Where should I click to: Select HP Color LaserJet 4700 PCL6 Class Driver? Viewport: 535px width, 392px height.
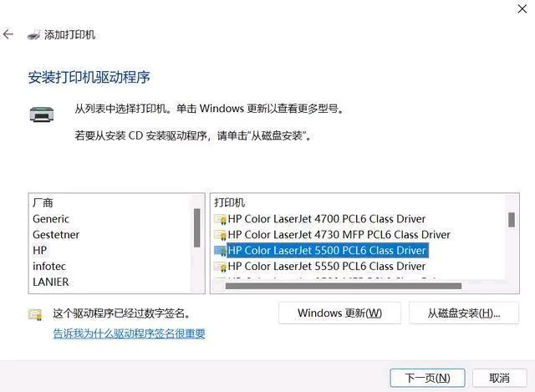(327, 219)
